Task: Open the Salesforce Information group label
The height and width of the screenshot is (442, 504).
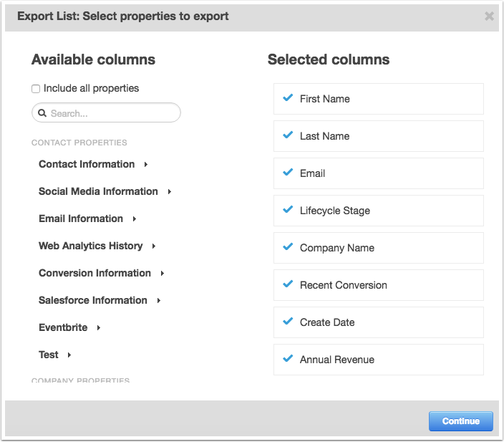Action: 92,300
